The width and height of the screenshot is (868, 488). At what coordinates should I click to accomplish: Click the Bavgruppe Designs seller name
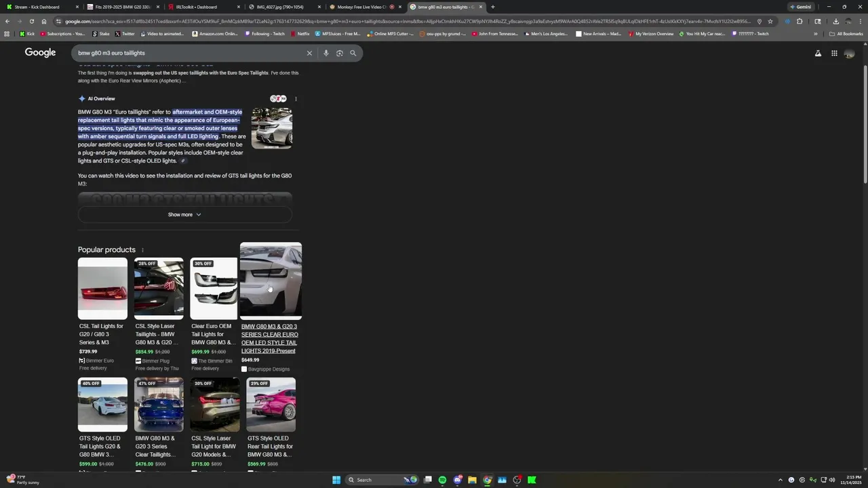click(x=269, y=369)
